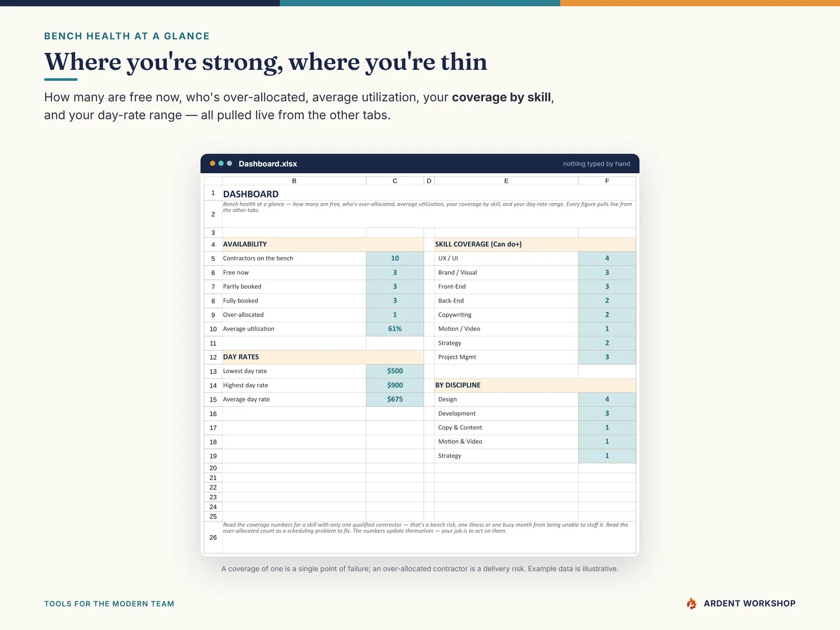Click the Ardent Workshop flame logo
The width and height of the screenshot is (840, 630).
click(692, 603)
